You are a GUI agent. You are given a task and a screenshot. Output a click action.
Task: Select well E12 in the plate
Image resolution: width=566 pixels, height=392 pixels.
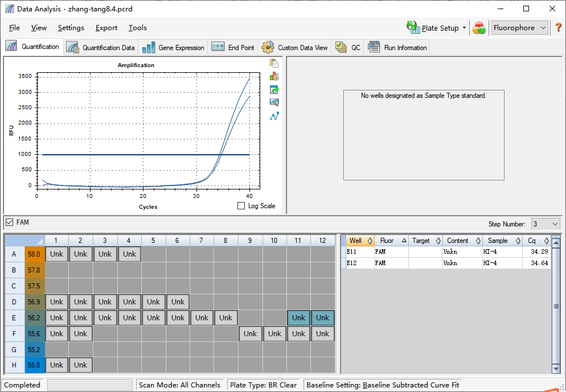tap(323, 317)
